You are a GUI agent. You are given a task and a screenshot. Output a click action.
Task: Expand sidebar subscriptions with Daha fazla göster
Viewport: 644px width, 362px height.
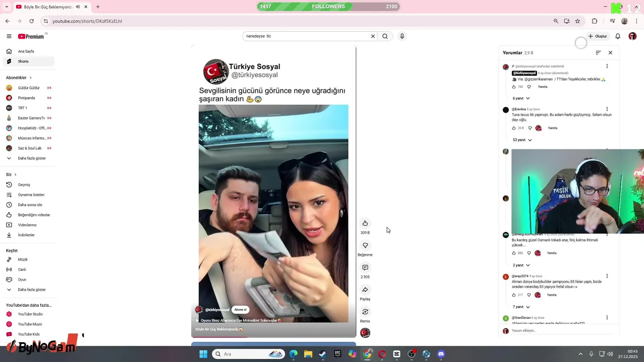click(29, 158)
